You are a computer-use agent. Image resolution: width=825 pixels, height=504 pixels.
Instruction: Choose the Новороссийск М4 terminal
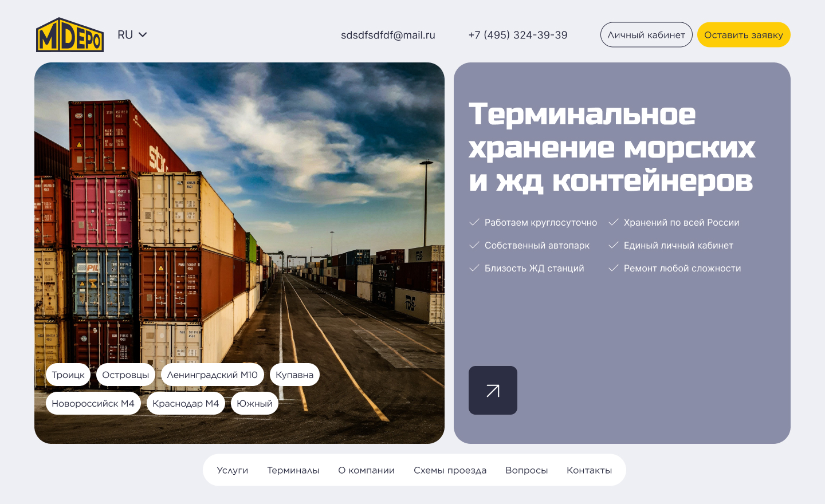tap(93, 403)
